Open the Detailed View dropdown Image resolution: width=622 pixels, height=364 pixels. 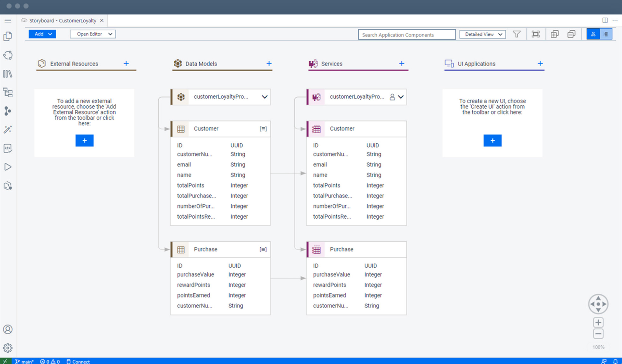[x=482, y=34]
